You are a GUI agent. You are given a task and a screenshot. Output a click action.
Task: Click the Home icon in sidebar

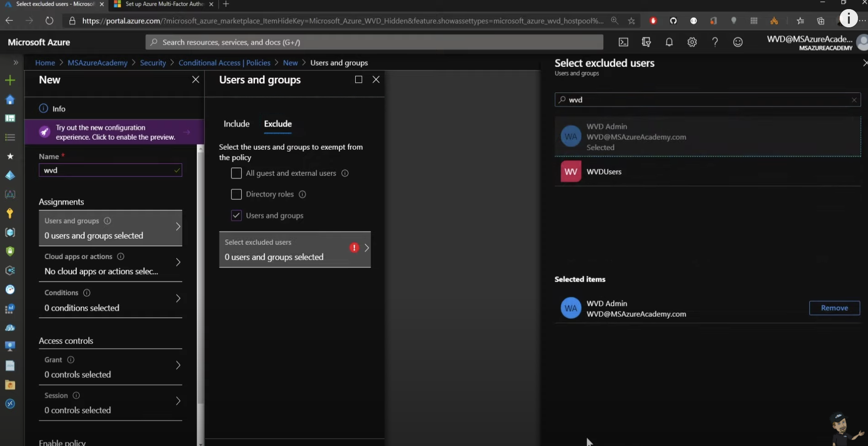[x=10, y=100]
